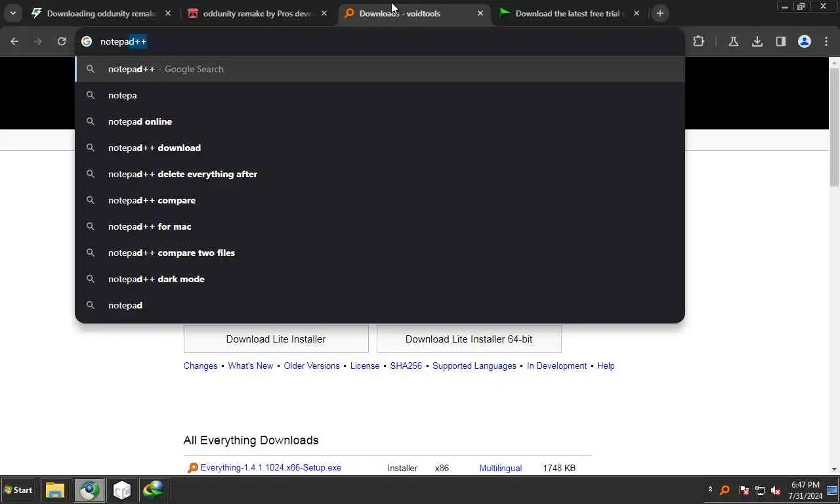The width and height of the screenshot is (840, 504).
Task: Choose the 'notepa' suggestion
Action: coord(380,95)
